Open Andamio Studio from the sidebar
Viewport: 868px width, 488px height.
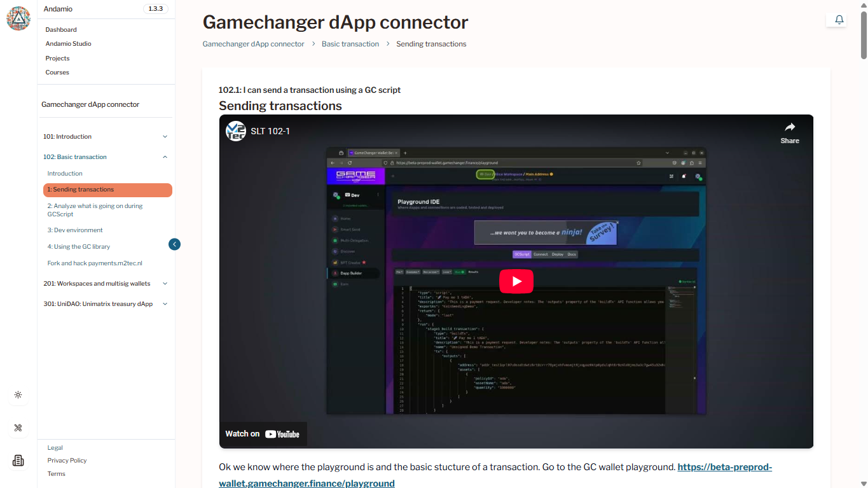68,44
